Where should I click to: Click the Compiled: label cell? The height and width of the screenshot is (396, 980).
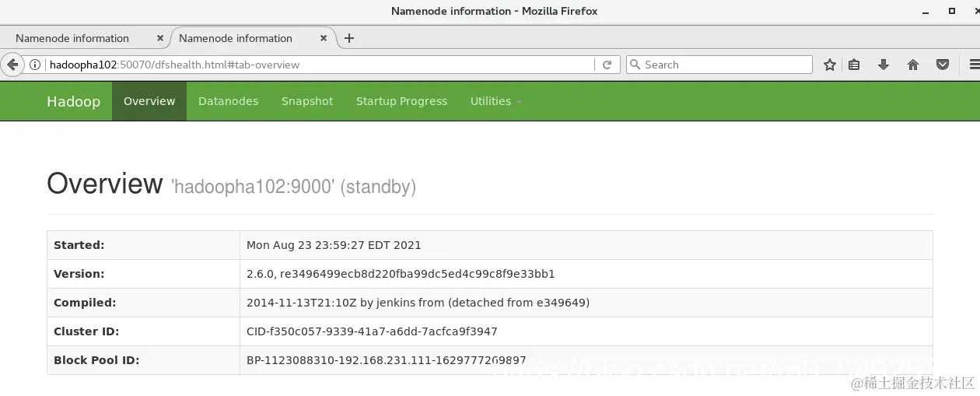point(143,303)
